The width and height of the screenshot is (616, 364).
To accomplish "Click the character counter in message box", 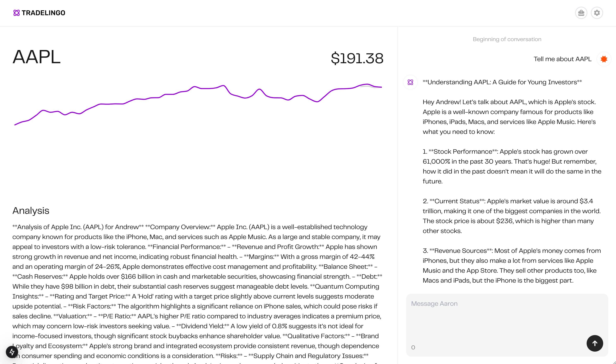I will (x=413, y=347).
